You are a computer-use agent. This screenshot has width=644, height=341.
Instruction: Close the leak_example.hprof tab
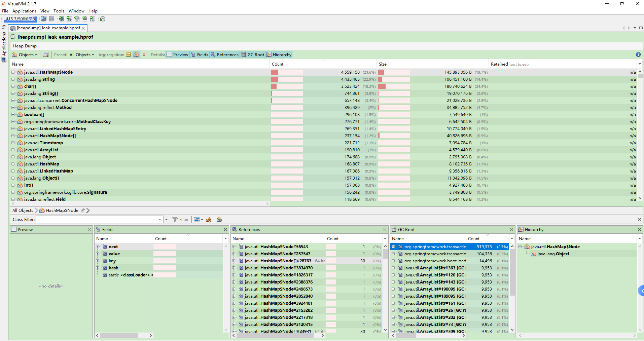point(83,28)
